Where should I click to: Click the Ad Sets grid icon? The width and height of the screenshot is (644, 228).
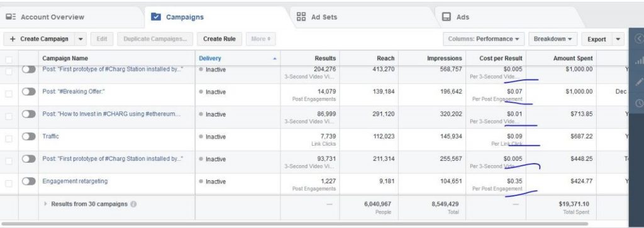[301, 17]
